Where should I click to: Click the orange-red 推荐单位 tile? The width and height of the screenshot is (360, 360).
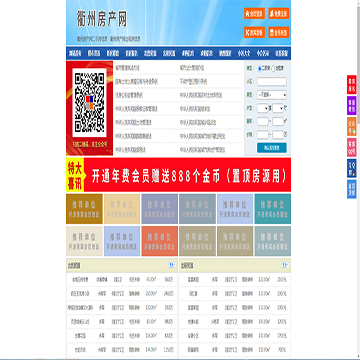(160, 241)
